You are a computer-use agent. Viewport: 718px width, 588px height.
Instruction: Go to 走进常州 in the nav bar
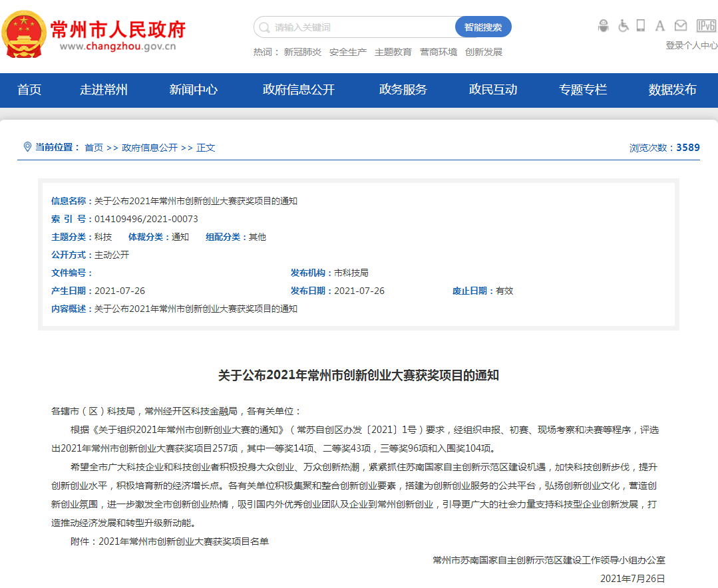tap(104, 90)
